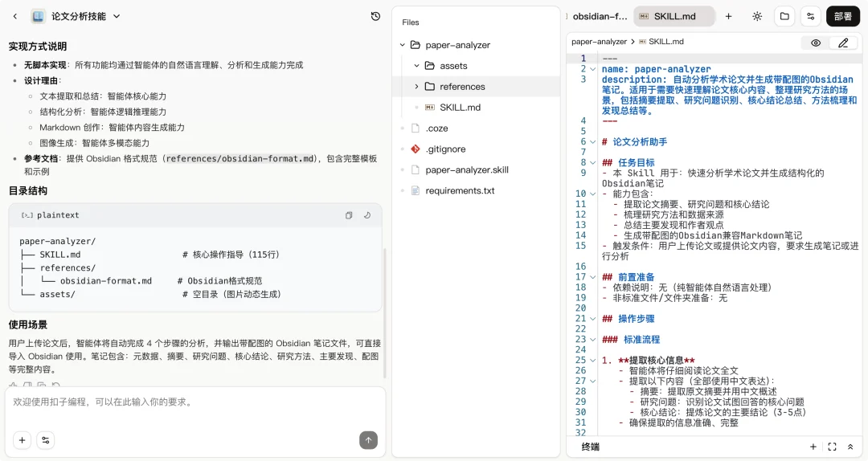The width and height of the screenshot is (868, 461).
Task: Fold the line 6 论文分析助手 heading
Action: (x=593, y=141)
